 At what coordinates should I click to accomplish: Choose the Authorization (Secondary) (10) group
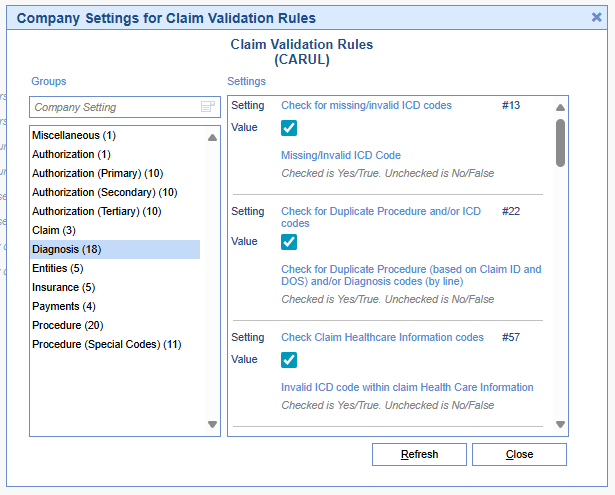[115, 192]
